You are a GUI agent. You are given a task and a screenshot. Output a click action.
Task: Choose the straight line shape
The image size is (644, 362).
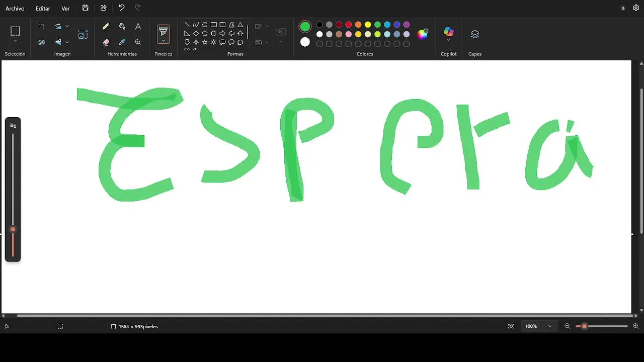click(187, 25)
